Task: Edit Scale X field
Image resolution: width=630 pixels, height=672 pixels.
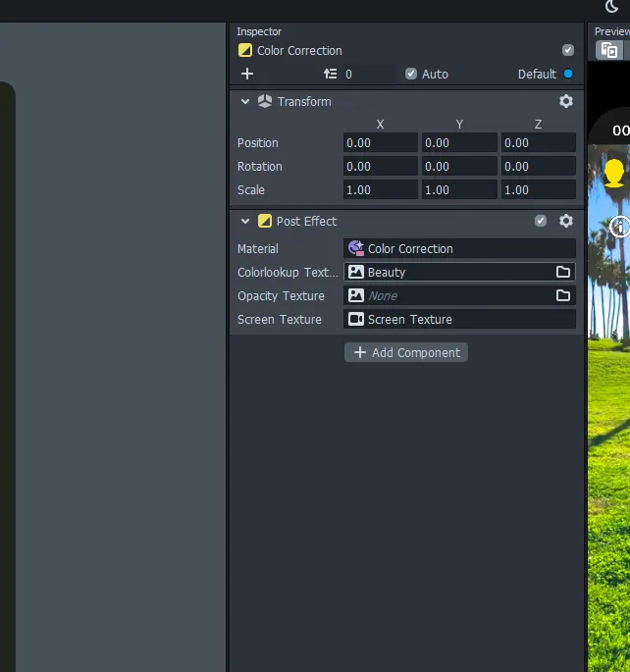Action: tap(380, 190)
